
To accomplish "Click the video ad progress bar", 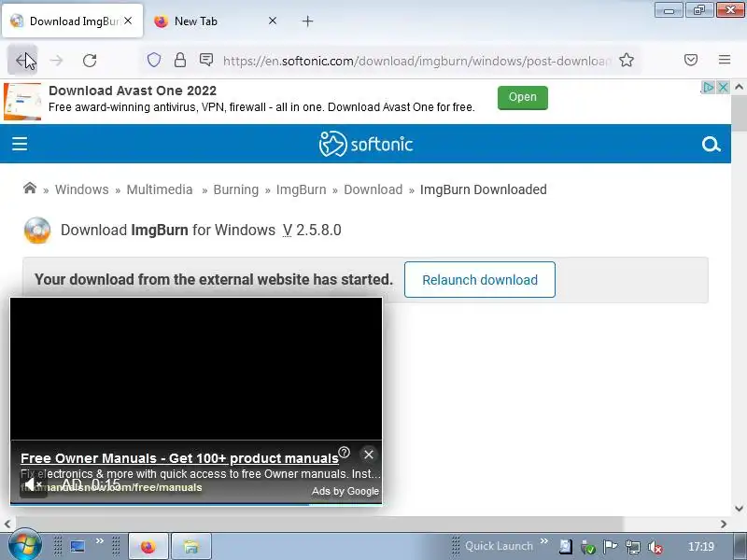I will coord(196,504).
